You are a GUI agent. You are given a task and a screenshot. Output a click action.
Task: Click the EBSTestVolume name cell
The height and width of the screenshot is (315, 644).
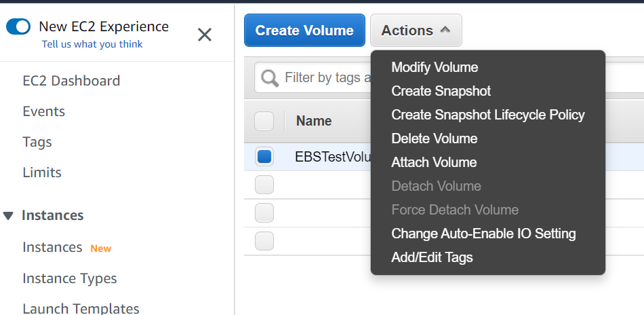333,157
